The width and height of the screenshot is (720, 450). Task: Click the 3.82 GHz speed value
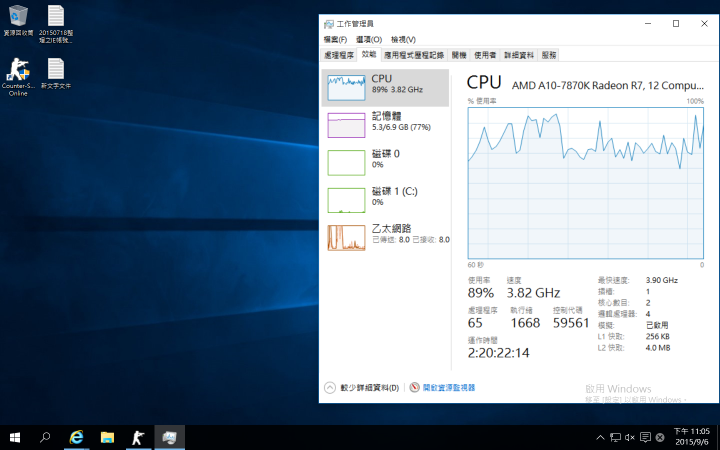[x=533, y=293]
